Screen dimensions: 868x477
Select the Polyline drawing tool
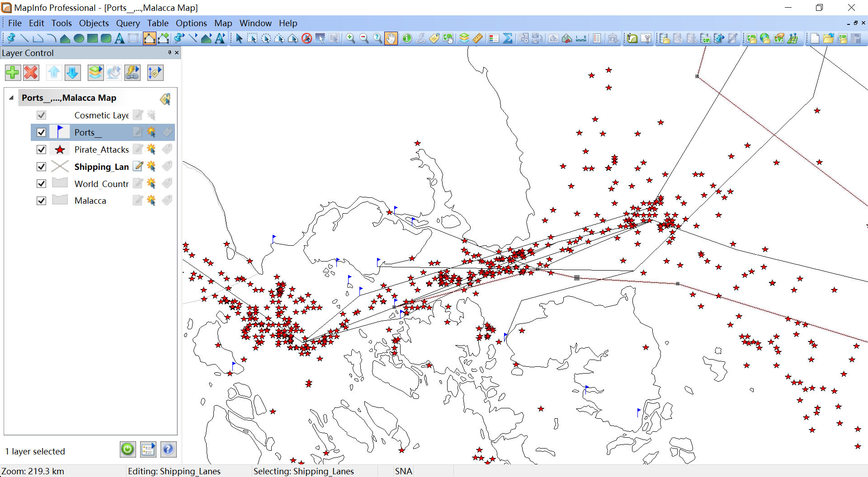pos(38,38)
